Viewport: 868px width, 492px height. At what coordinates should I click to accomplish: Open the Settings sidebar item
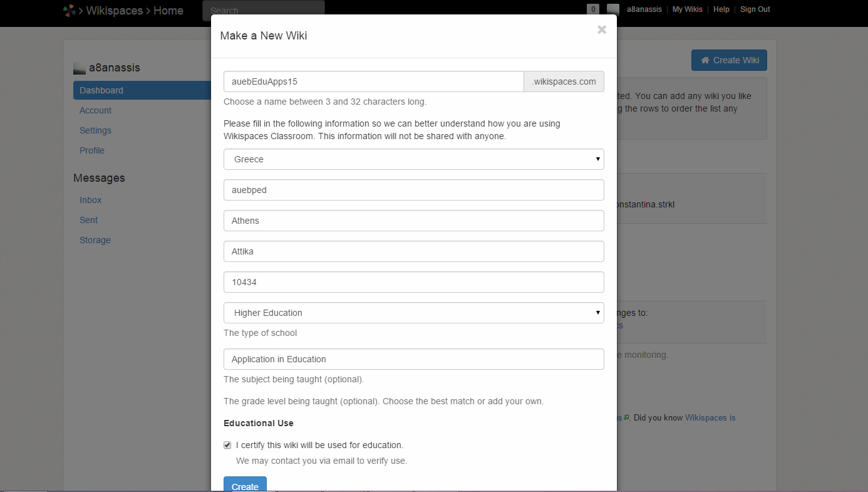tap(95, 130)
